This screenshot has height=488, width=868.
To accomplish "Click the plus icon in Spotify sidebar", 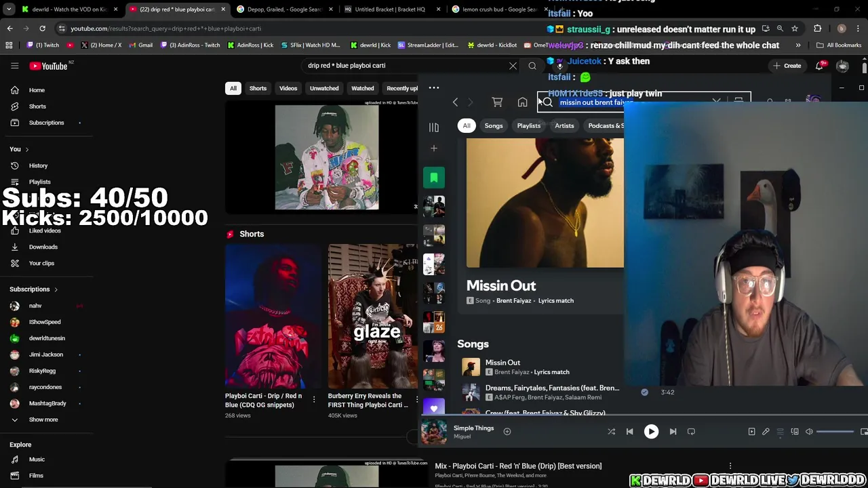I will click(x=434, y=148).
